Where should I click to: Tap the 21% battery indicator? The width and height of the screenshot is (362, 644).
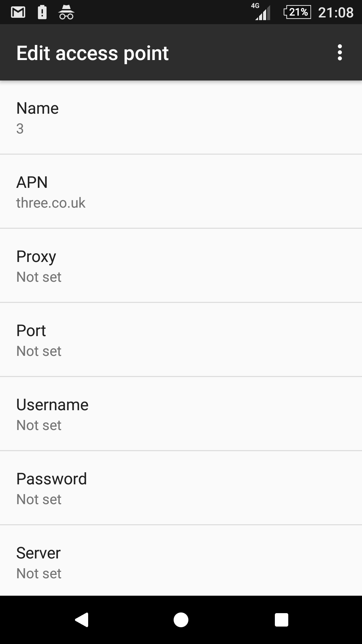click(x=297, y=12)
